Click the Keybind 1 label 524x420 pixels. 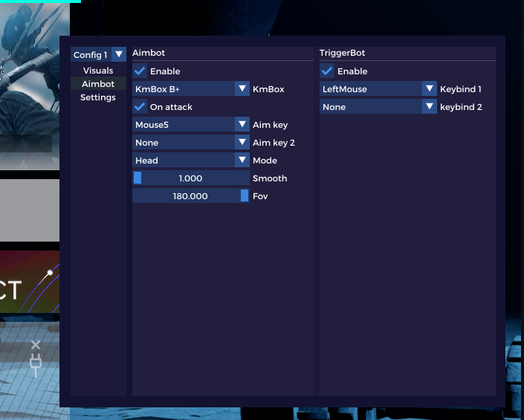[461, 89]
